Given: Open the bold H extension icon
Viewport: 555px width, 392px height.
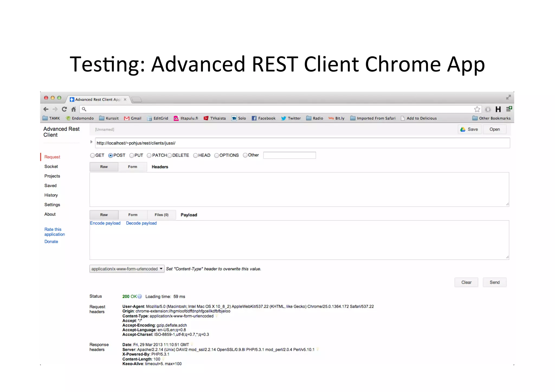Looking at the screenshot, I should [x=498, y=109].
